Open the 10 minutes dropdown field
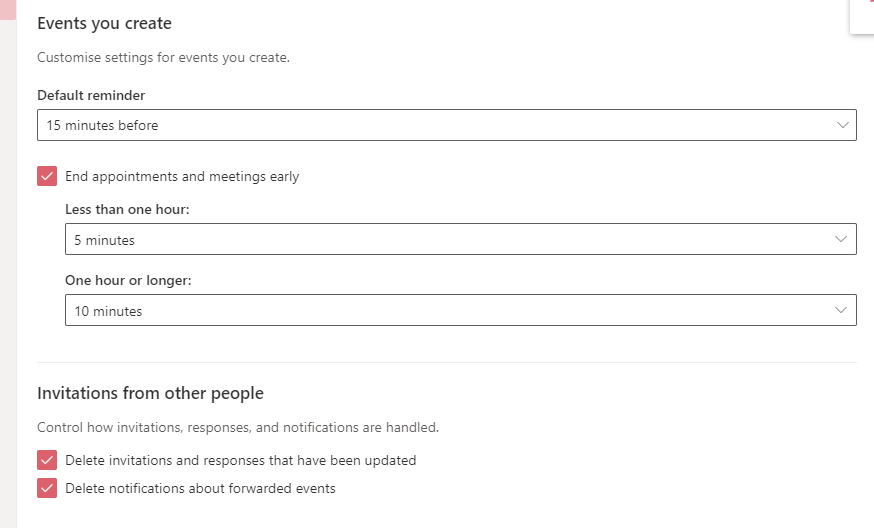 [460, 310]
